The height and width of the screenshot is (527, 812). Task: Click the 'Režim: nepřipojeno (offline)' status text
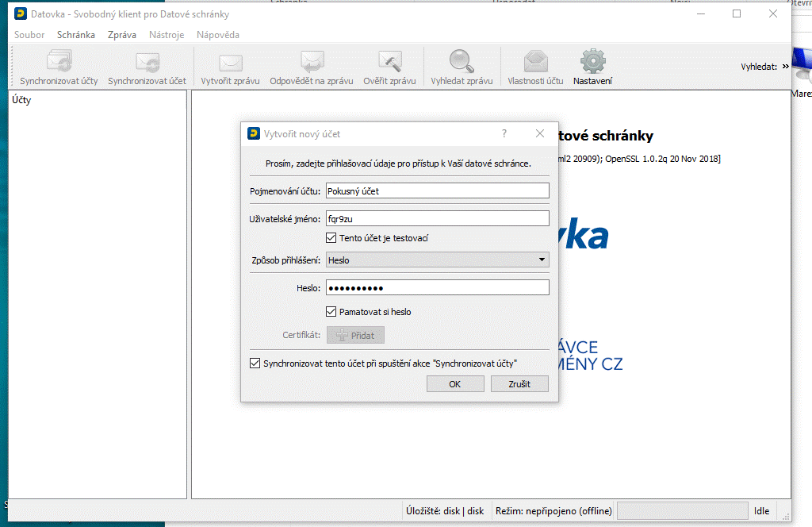[x=553, y=511]
